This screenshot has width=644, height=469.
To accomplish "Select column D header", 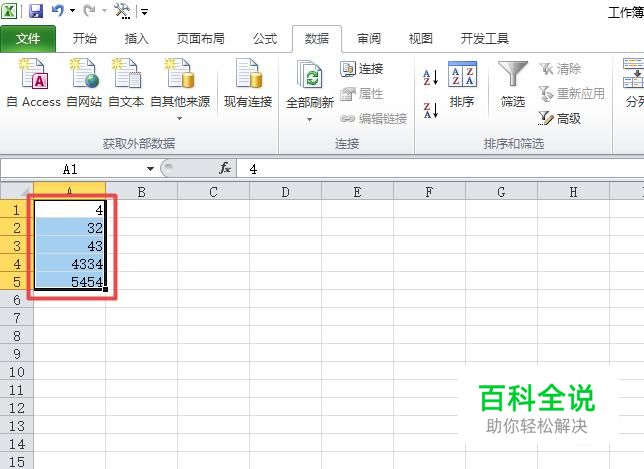I will point(285,191).
